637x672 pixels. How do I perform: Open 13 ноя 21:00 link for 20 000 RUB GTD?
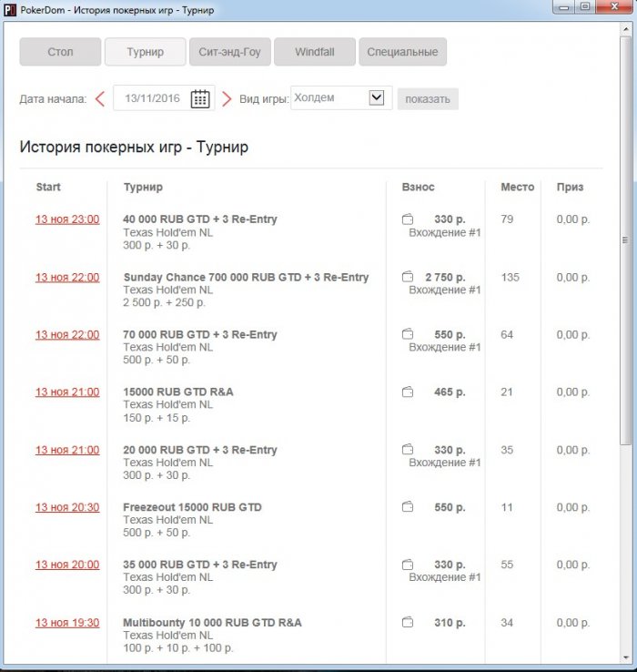(67, 450)
